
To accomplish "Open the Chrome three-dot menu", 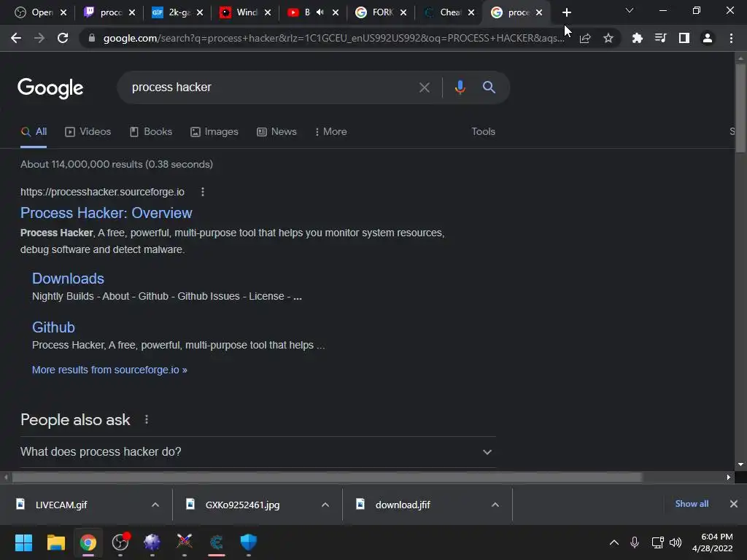I will 731,38.
